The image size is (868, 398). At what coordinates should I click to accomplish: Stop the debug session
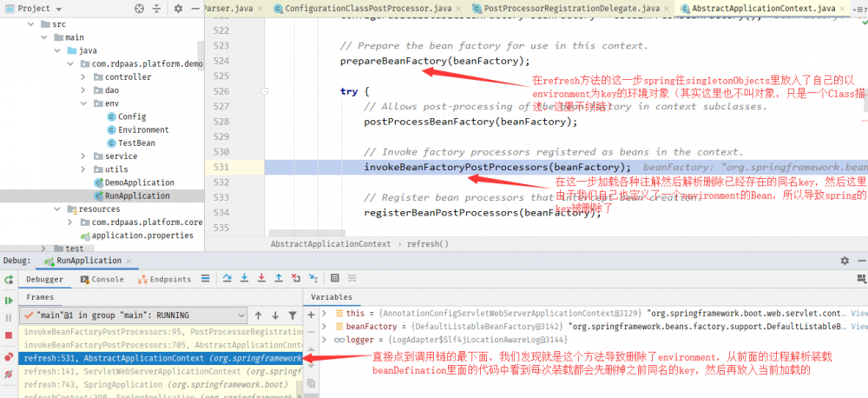(9, 335)
